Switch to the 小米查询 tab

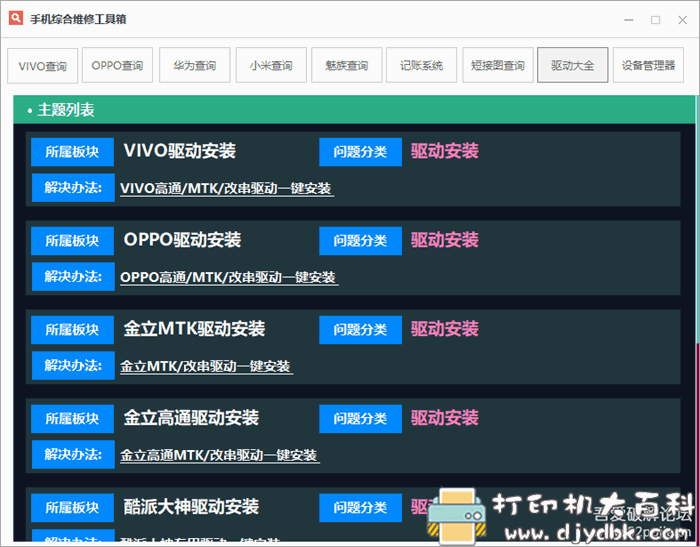pyautogui.click(x=271, y=65)
